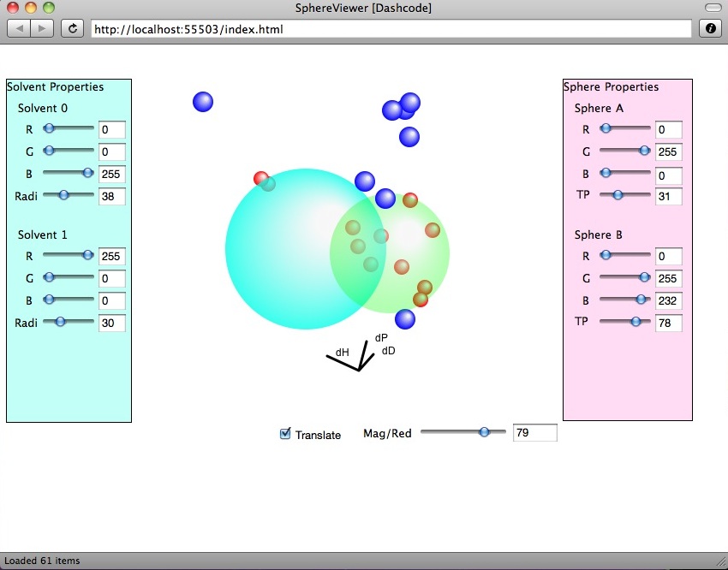Image resolution: width=728 pixels, height=570 pixels.
Task: Click Sphere B TP slider
Action: click(x=624, y=322)
